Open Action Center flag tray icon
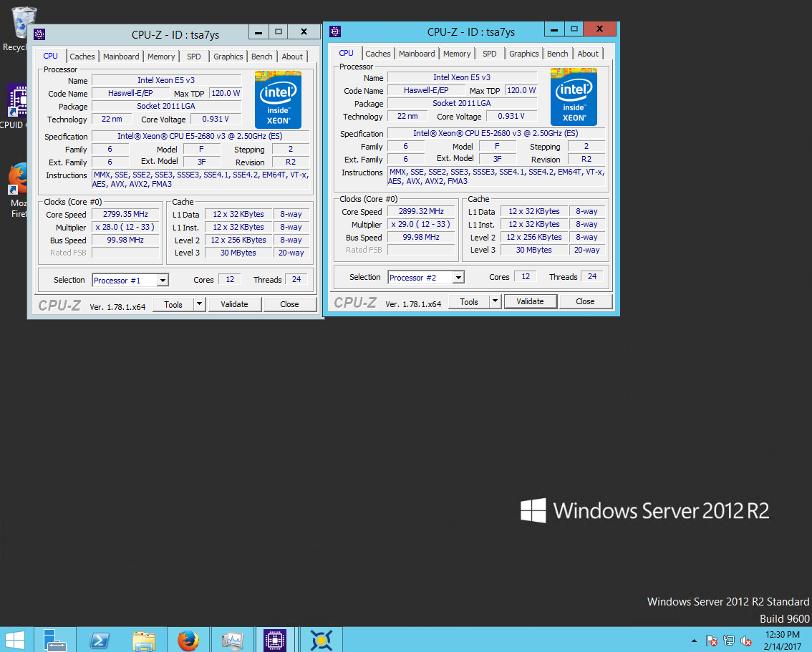The image size is (812, 652). click(x=712, y=641)
